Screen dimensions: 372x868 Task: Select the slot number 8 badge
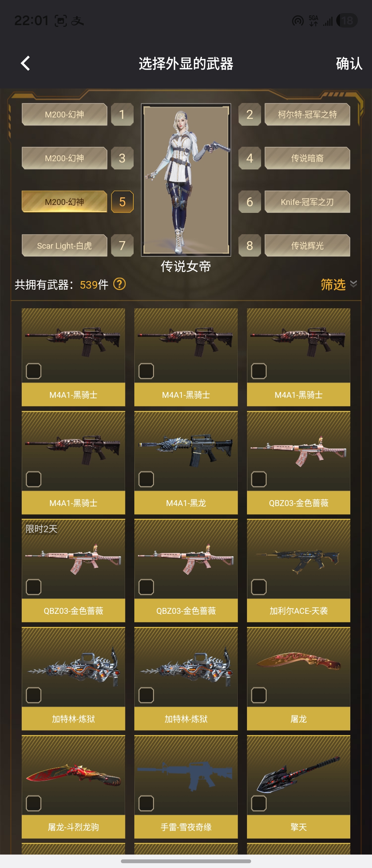click(250, 246)
